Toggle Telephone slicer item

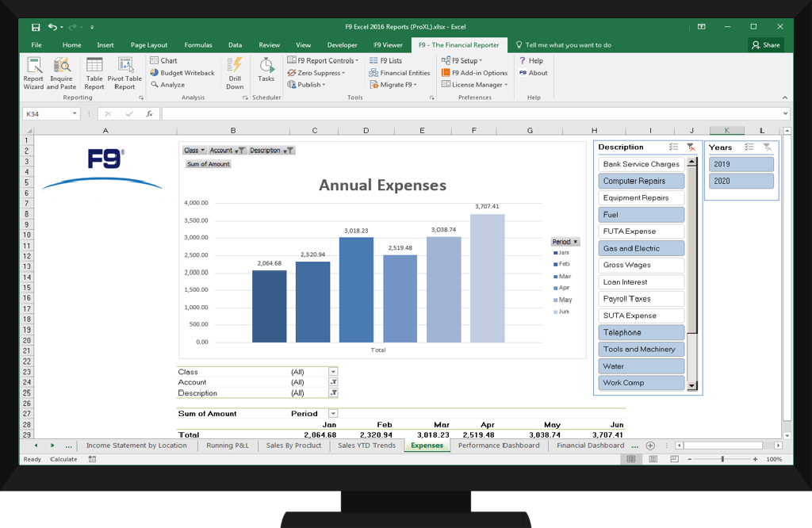(x=641, y=332)
